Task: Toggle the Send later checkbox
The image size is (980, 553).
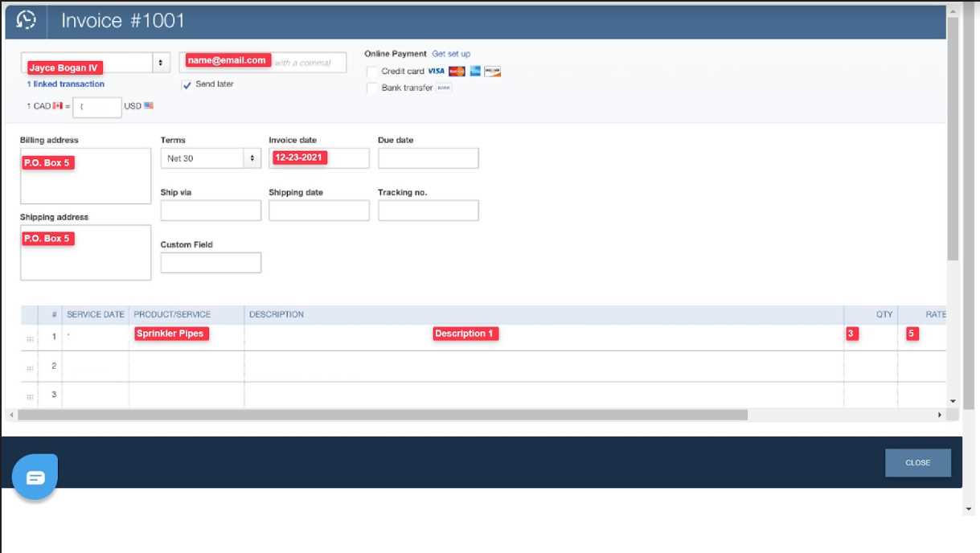Action: coord(187,84)
